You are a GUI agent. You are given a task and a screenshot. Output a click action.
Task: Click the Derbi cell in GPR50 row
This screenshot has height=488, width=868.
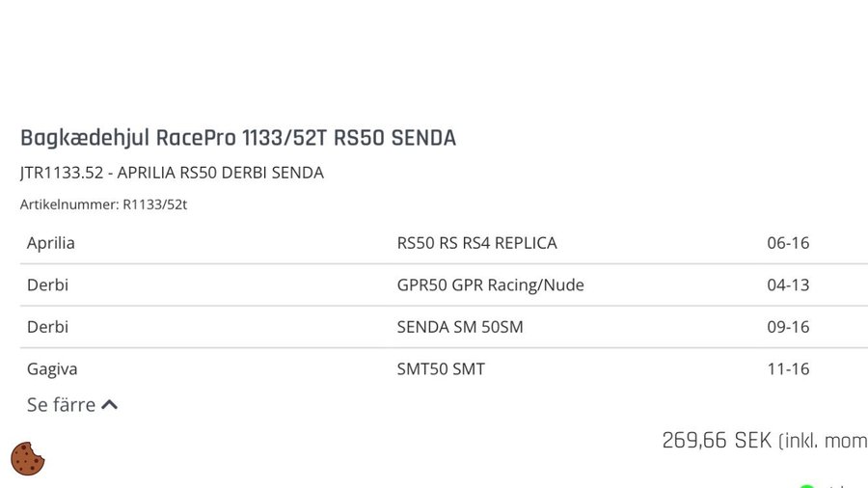(48, 285)
